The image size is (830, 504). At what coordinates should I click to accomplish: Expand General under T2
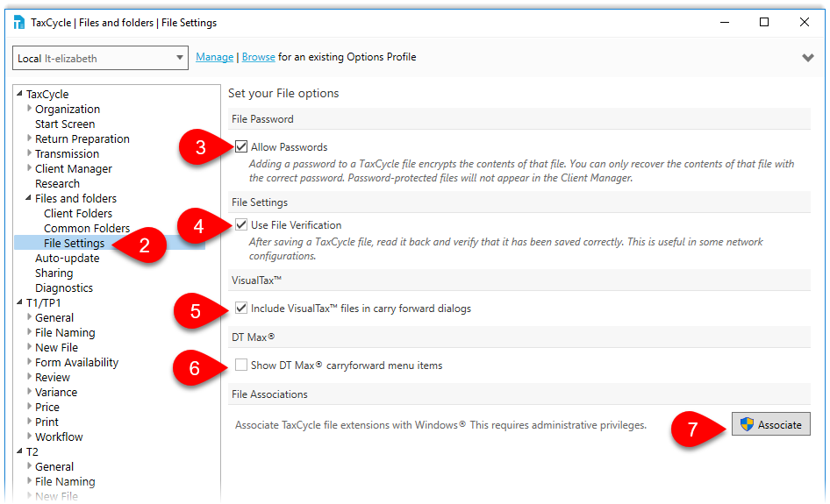coord(30,466)
